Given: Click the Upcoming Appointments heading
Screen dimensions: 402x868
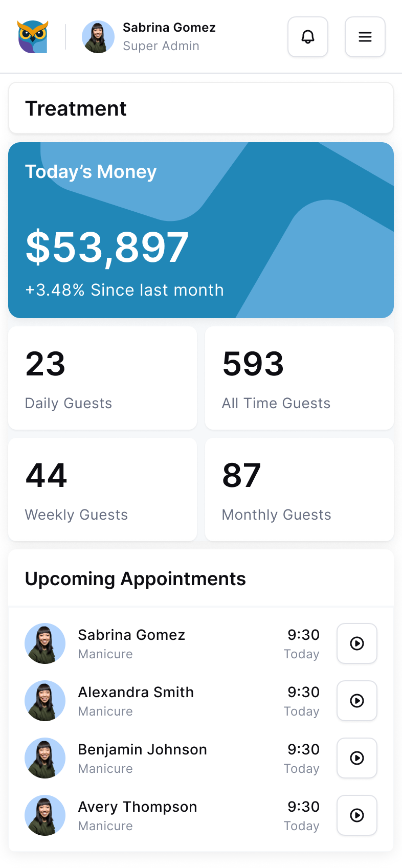Looking at the screenshot, I should (x=136, y=579).
